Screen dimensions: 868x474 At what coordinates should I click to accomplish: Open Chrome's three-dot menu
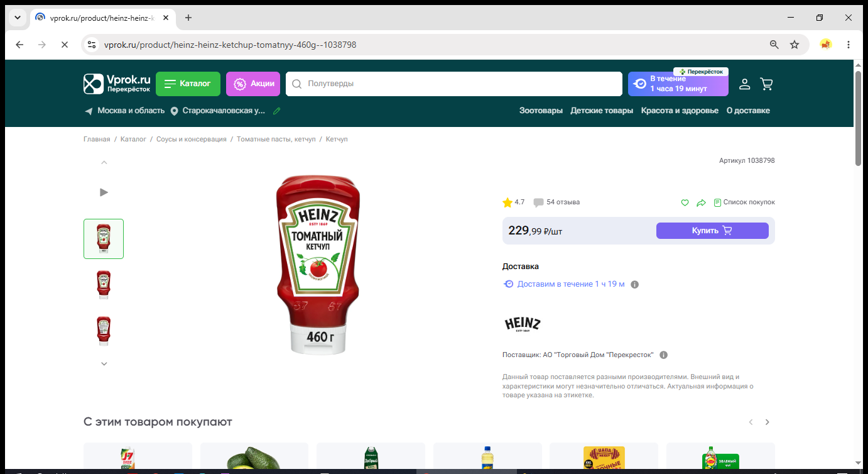[x=849, y=45]
